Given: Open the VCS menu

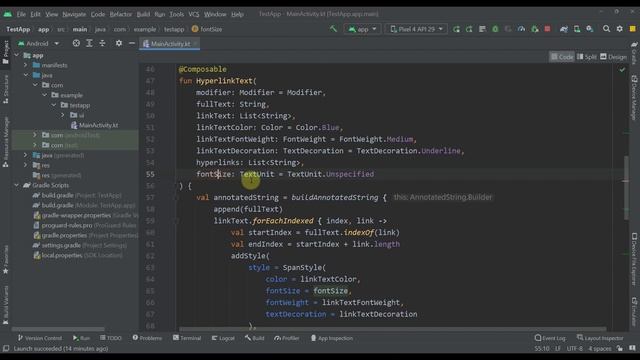Looking at the screenshot, I should (194, 14).
